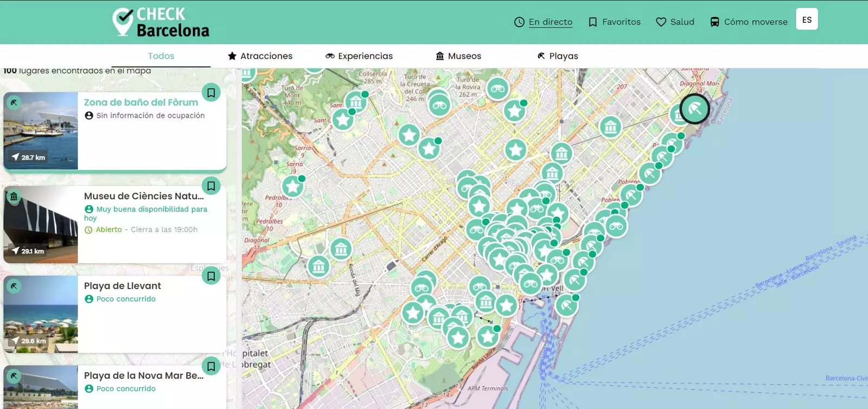Image resolution: width=868 pixels, height=409 pixels.
Task: Change language with ES button
Action: 807,20
